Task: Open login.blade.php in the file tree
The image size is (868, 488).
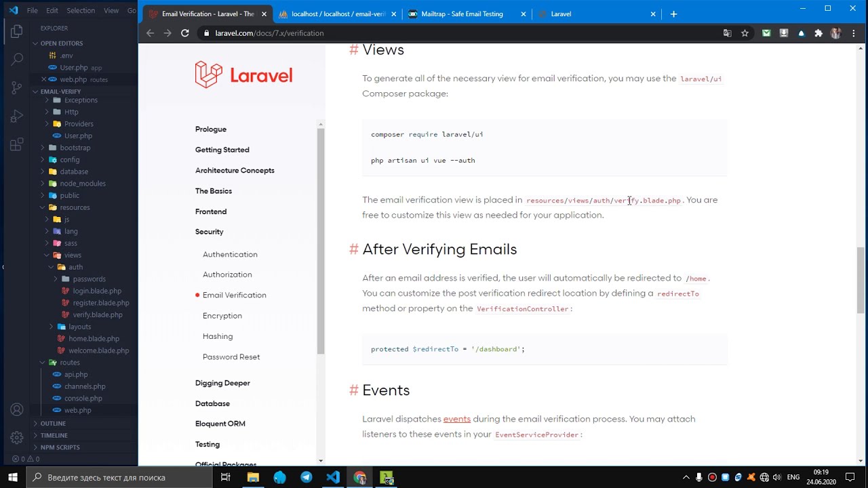Action: pyautogui.click(x=97, y=291)
